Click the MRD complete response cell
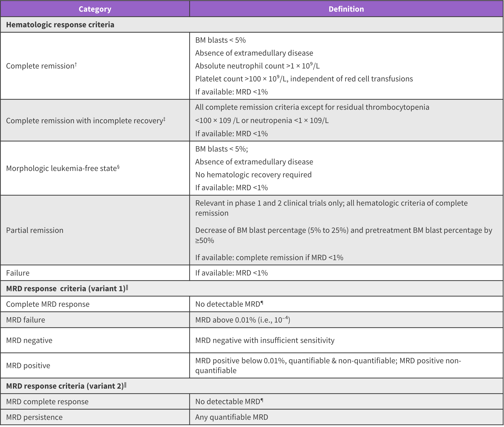The height and width of the screenshot is (427, 504). point(47,402)
